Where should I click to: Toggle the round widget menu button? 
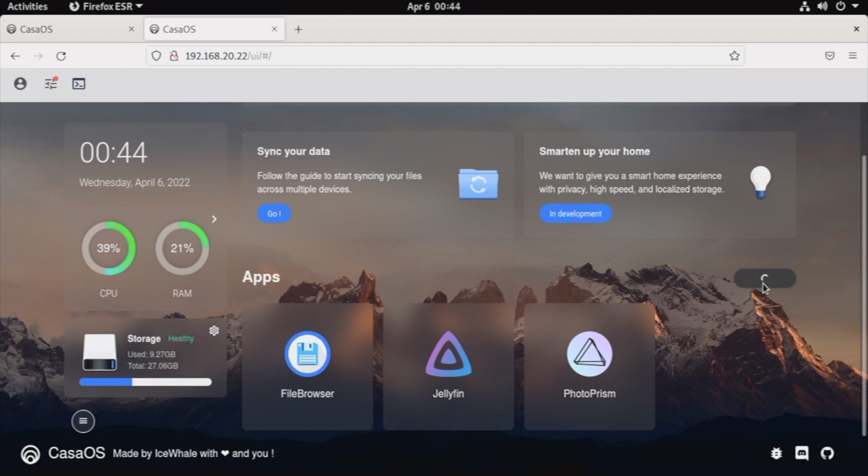(83, 421)
